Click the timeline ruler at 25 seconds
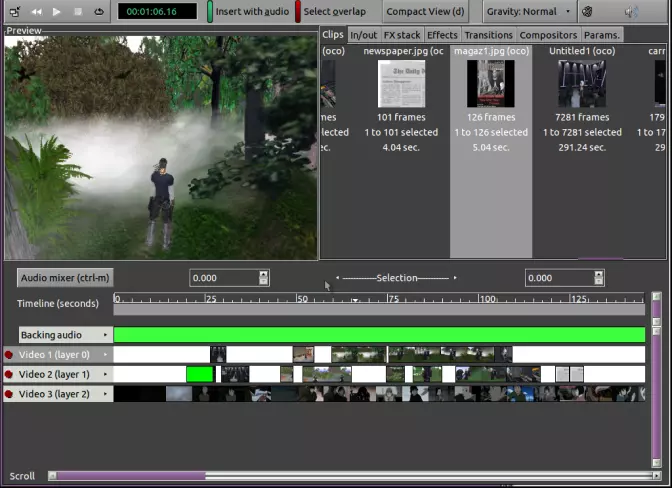The width and height of the screenshot is (672, 488). tap(205, 299)
